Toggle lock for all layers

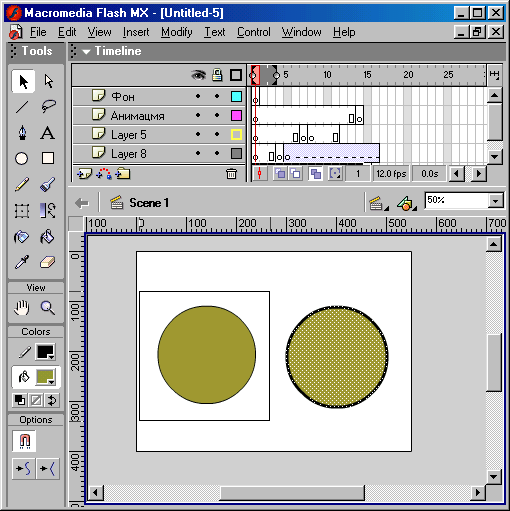(217, 75)
